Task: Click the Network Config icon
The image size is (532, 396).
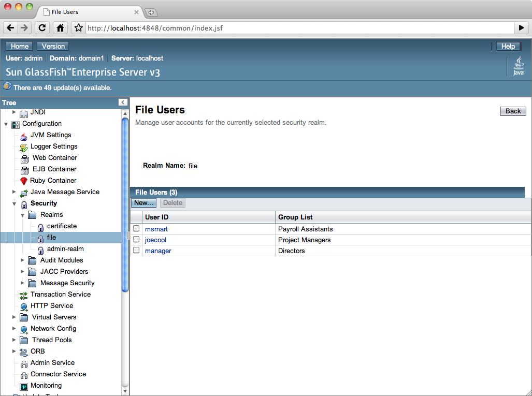Action: point(24,330)
